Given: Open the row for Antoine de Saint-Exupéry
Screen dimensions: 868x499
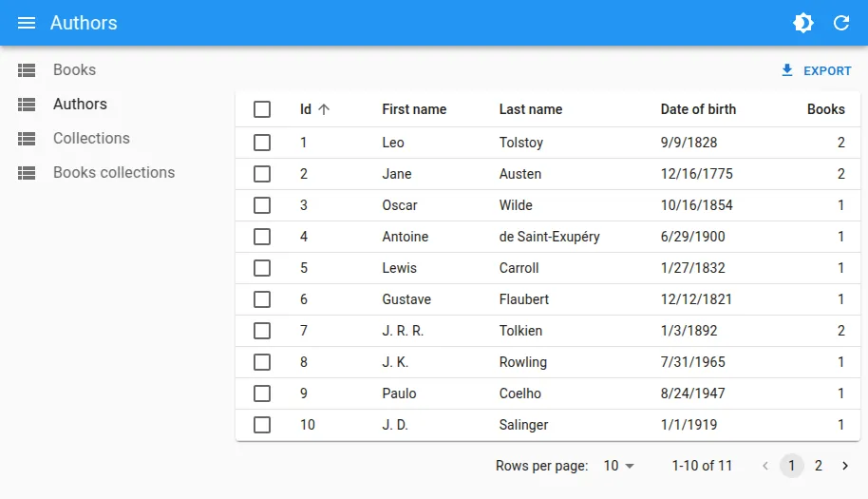Looking at the screenshot, I should pos(549,237).
